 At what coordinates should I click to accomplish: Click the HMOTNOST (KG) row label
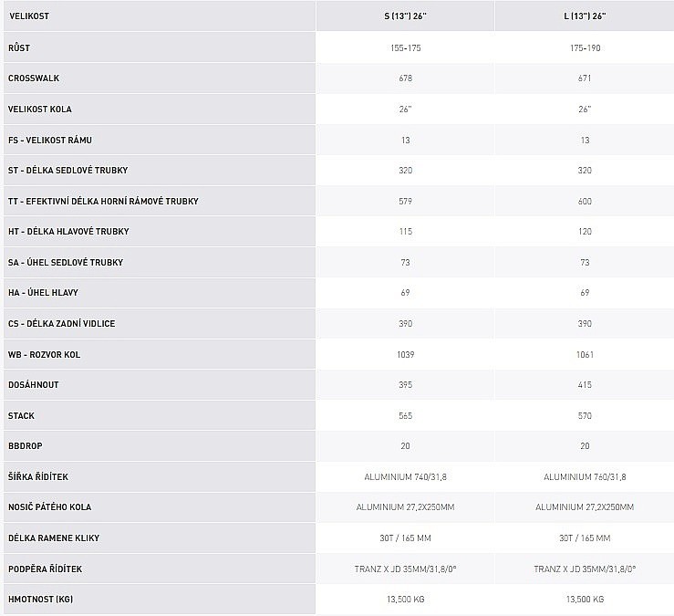coord(39,600)
